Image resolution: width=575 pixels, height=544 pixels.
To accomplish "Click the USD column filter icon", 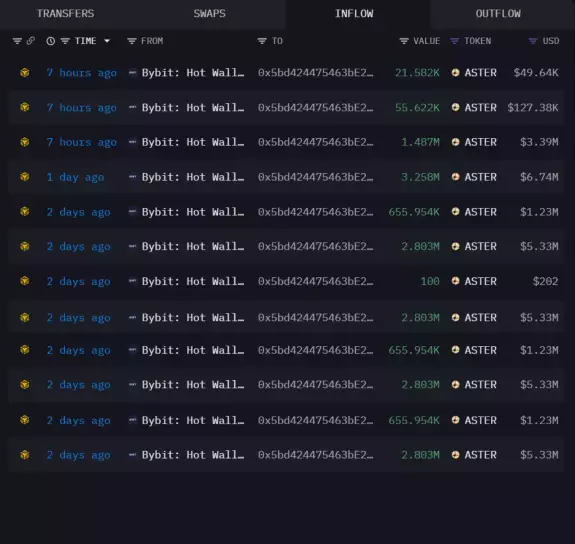I will pos(533,41).
